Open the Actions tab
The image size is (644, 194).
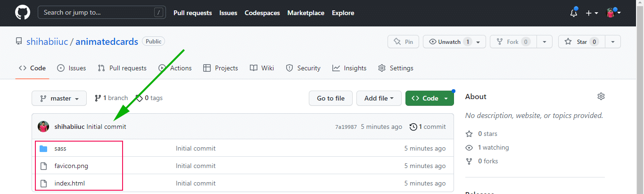click(175, 68)
